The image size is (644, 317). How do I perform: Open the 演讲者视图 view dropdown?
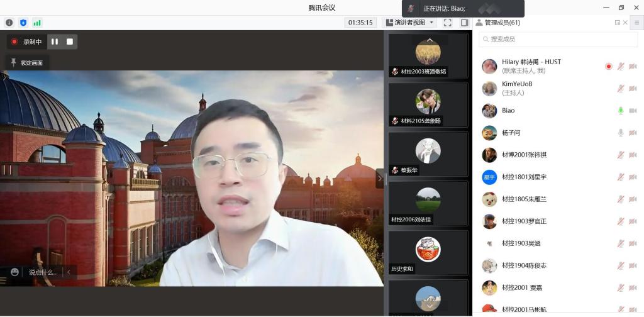coord(411,23)
